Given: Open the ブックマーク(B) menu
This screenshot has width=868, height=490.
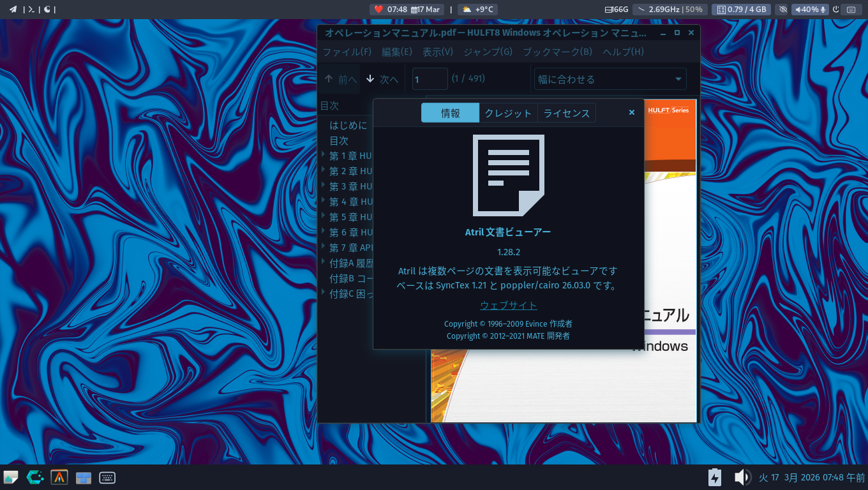Looking at the screenshot, I should (558, 52).
